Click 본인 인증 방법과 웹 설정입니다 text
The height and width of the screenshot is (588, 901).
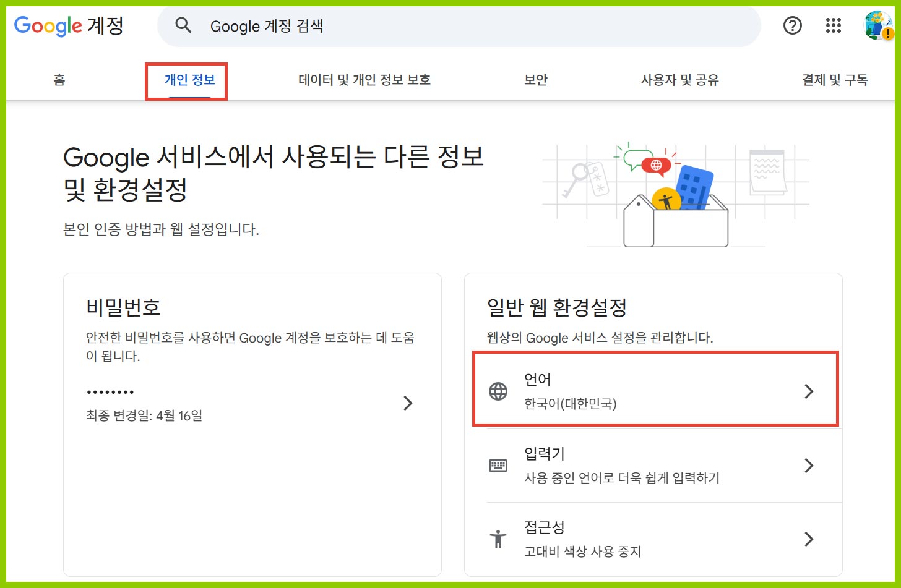pos(161,229)
